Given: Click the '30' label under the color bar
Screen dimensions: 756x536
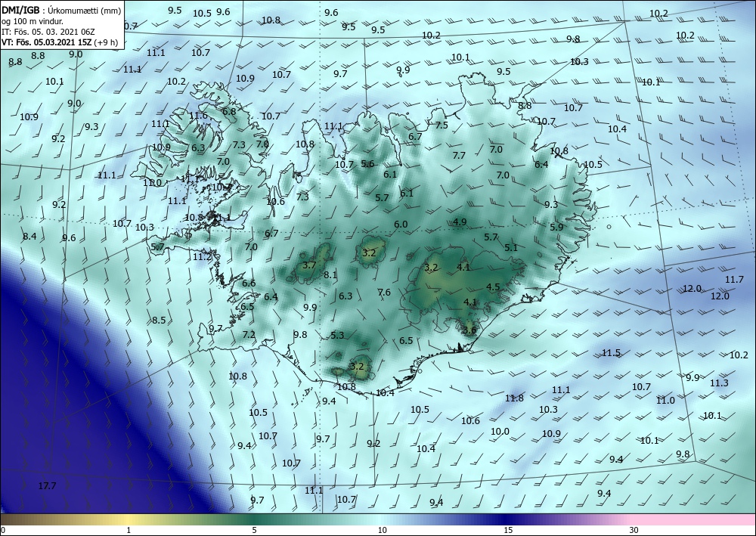Looking at the screenshot, I should (x=634, y=530).
